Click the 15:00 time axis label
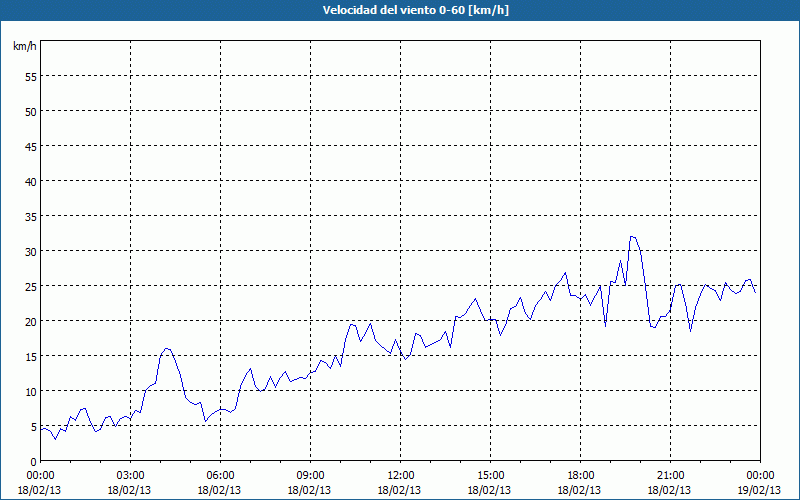 490,476
